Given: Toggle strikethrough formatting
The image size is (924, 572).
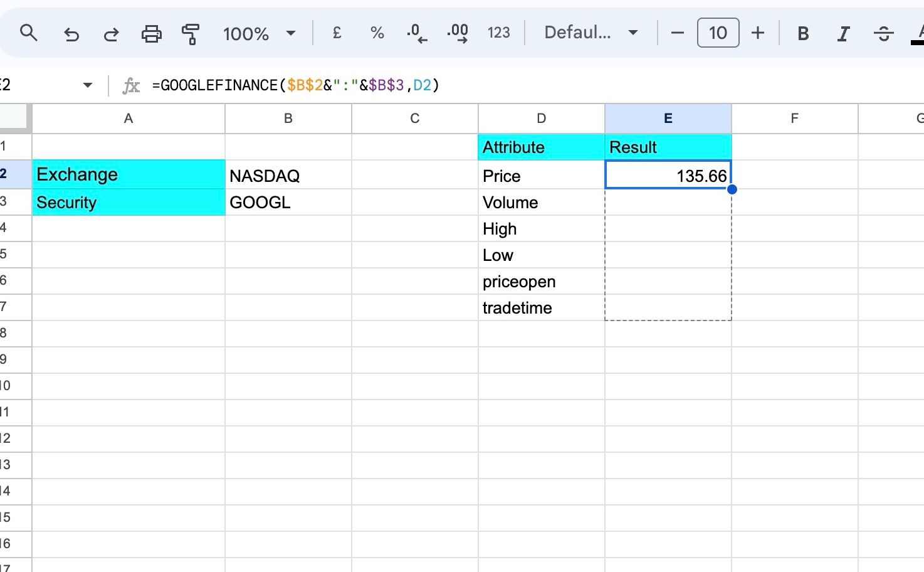Looking at the screenshot, I should click(x=884, y=33).
